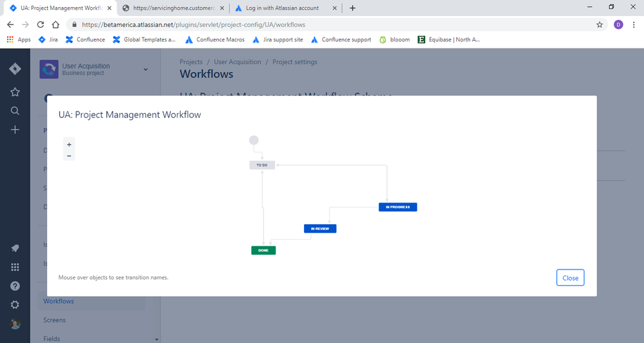Open the blooom bookmark
The width and height of the screenshot is (644, 343).
[x=395, y=39]
